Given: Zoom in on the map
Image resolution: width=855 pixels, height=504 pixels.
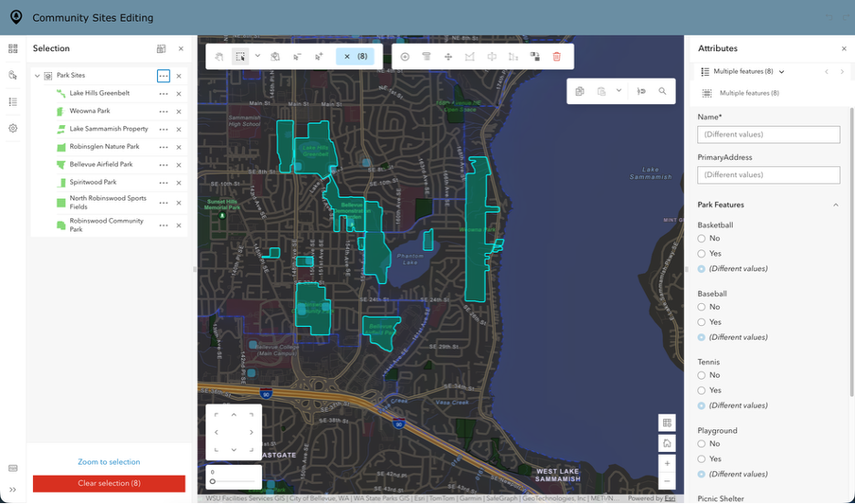Looking at the screenshot, I should click(667, 464).
